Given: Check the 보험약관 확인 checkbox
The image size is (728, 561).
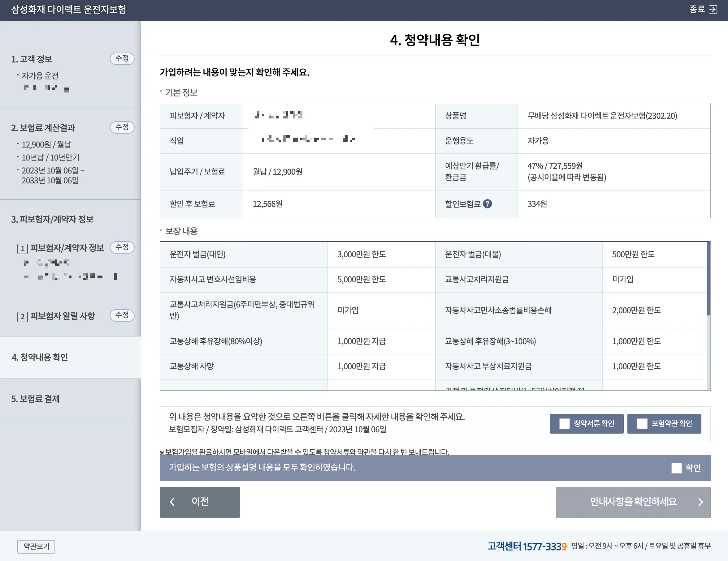Looking at the screenshot, I should tap(642, 423).
